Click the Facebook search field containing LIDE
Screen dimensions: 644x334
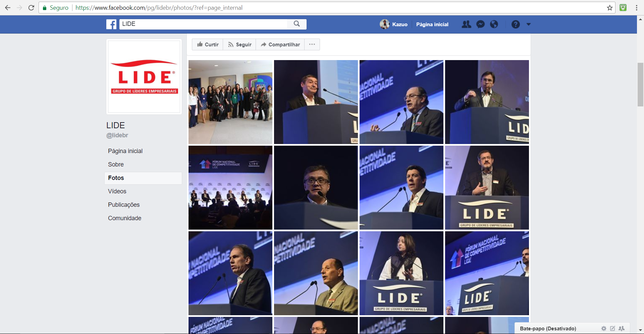coord(203,24)
